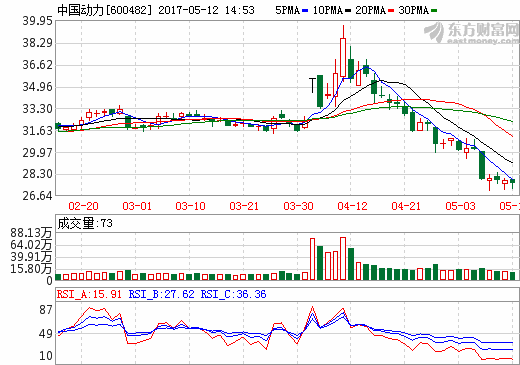Screen dimensions: 520x365
Task: Click the 10PMA legend label
Action: pyautogui.click(x=328, y=10)
